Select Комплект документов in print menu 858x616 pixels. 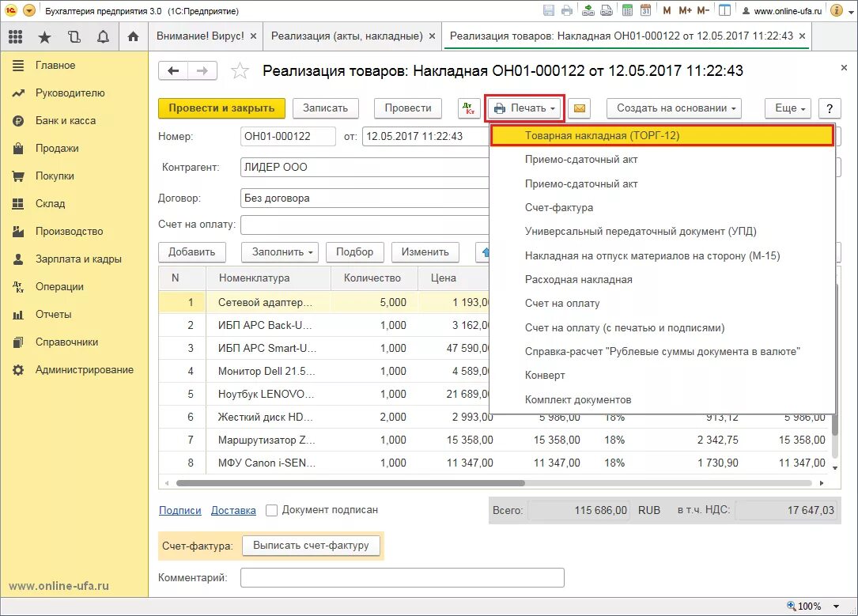662,399
